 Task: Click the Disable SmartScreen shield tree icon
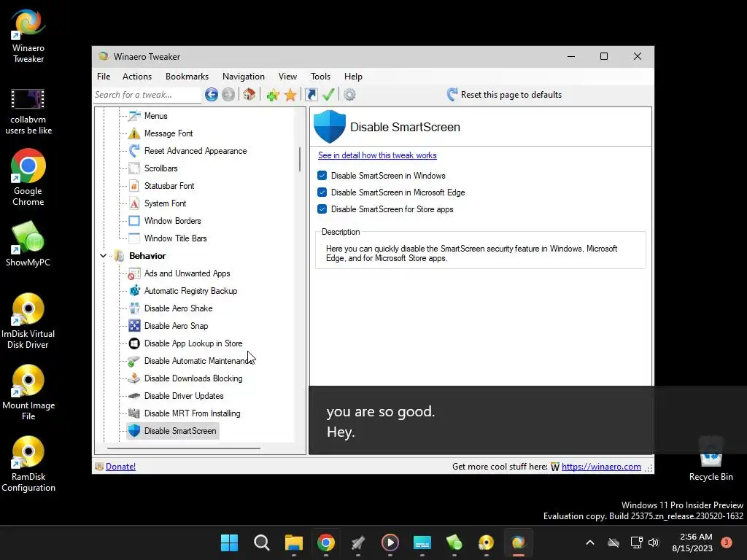134,431
